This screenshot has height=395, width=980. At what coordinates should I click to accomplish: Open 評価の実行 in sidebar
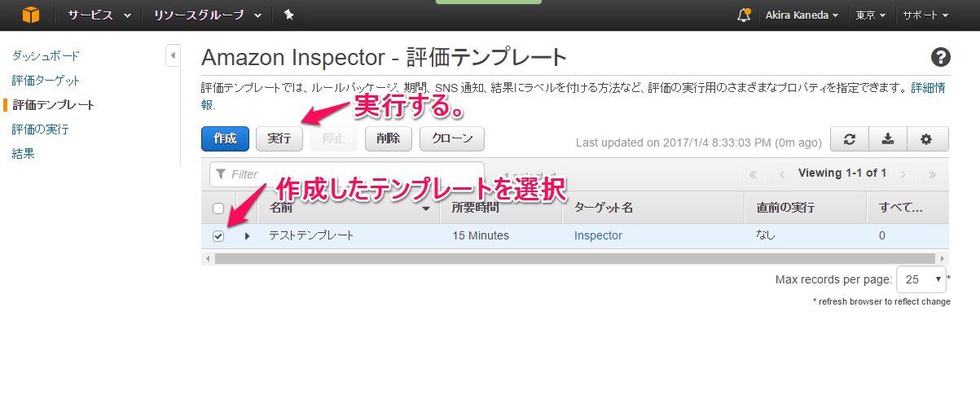(x=40, y=129)
